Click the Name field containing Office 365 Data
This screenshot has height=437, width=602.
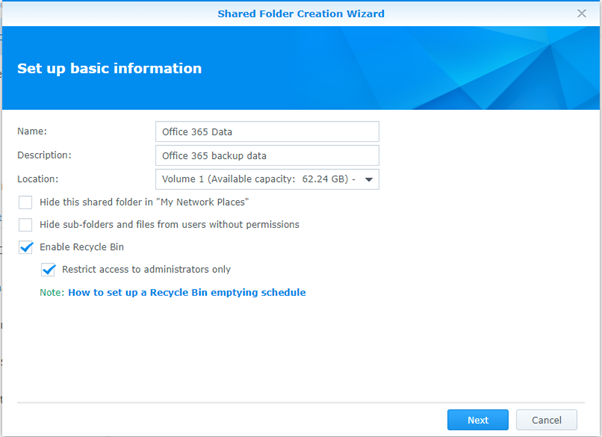tap(267, 132)
